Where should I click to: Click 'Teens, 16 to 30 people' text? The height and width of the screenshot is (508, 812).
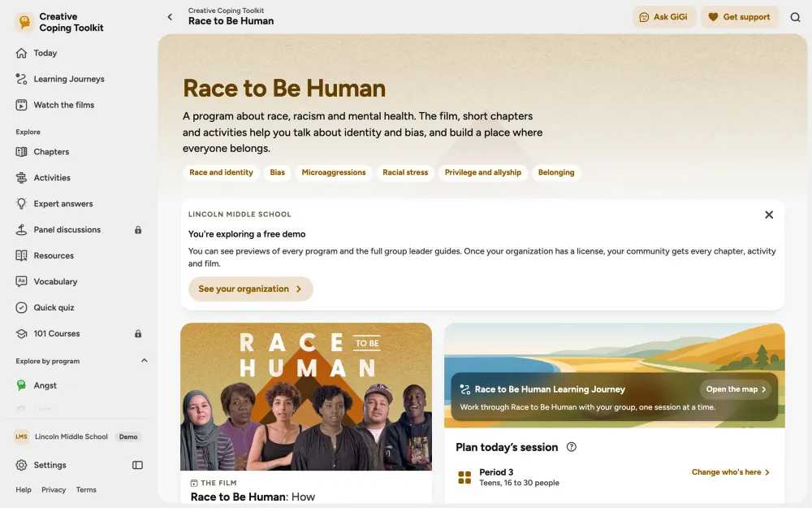519,483
